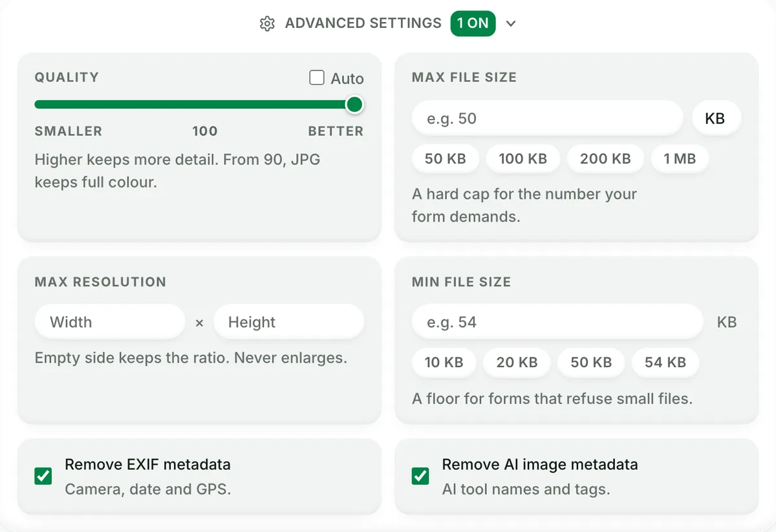776x532 pixels.
Task: Click the "MAX FILE SIZE" heading
Action: [x=464, y=78]
